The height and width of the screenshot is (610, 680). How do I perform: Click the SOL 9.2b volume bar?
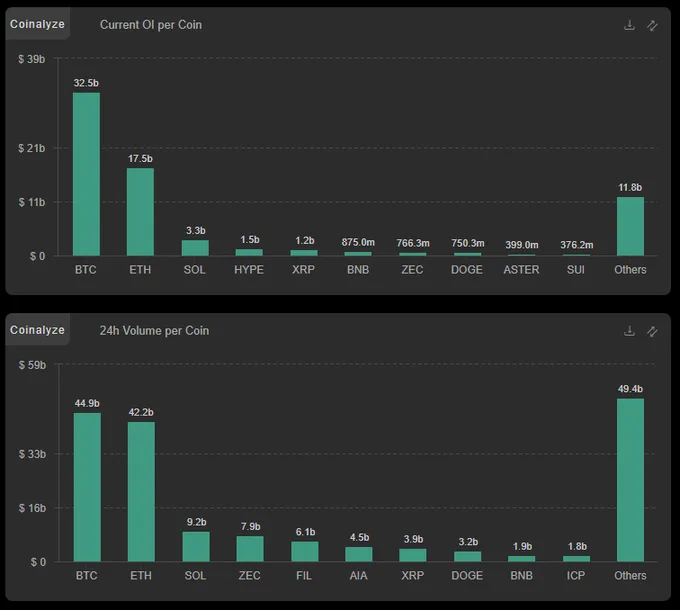[196, 546]
